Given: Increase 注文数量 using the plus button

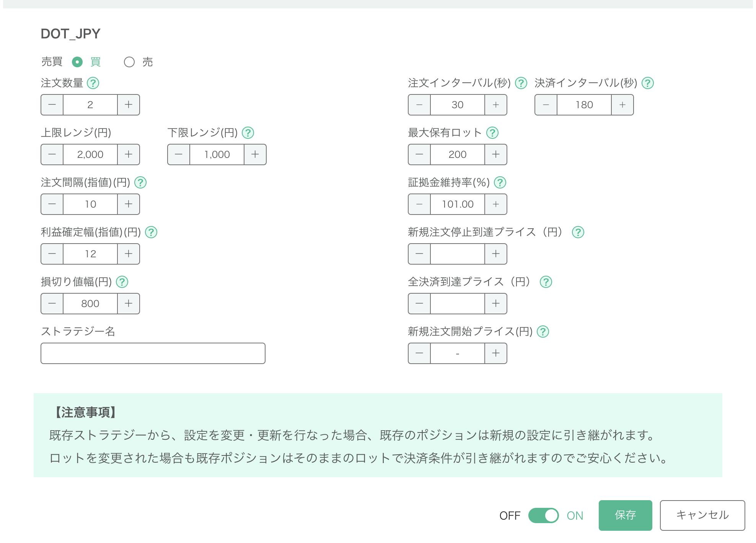Looking at the screenshot, I should pyautogui.click(x=129, y=104).
